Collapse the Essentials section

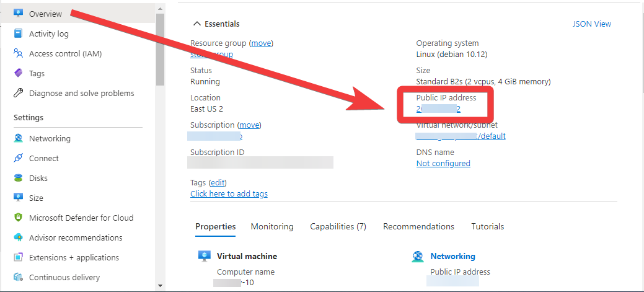[216, 24]
